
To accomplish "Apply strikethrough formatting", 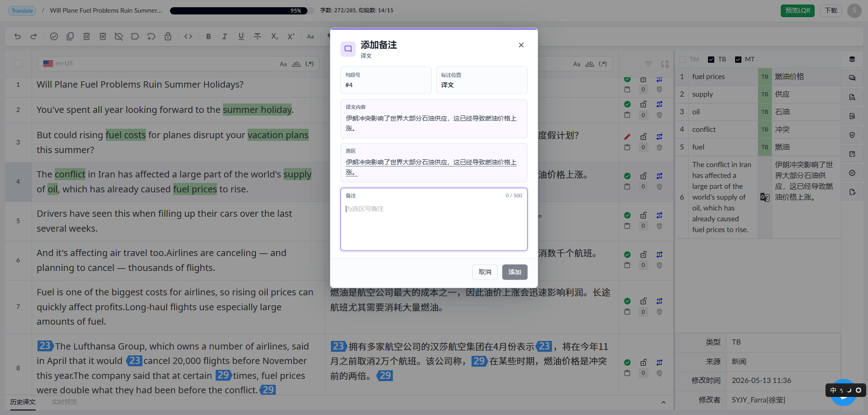I will (257, 37).
